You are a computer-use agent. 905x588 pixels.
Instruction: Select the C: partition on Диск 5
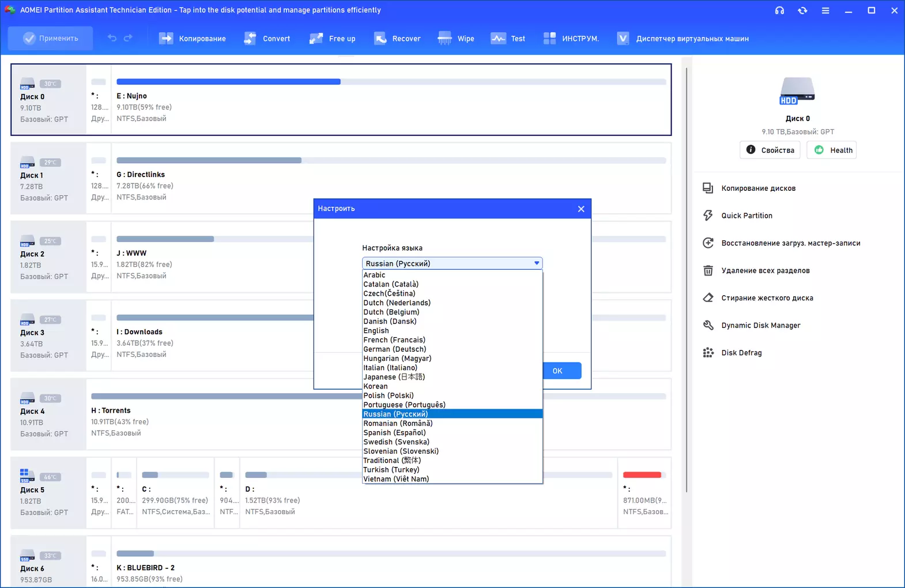pyautogui.click(x=175, y=493)
